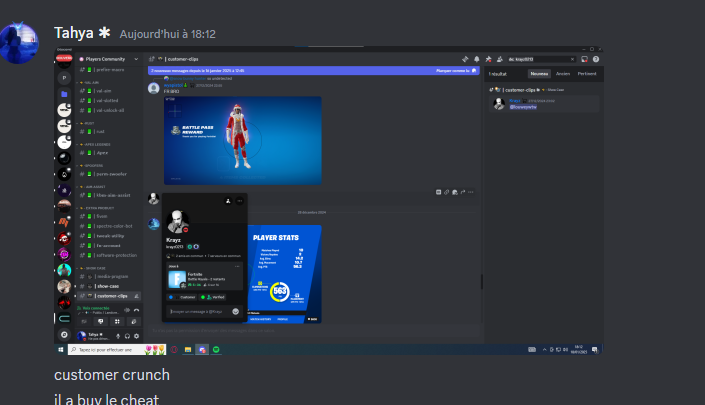Image resolution: width=705 pixels, height=405 pixels.
Task: Open the help question-mark icon
Action: (x=596, y=59)
